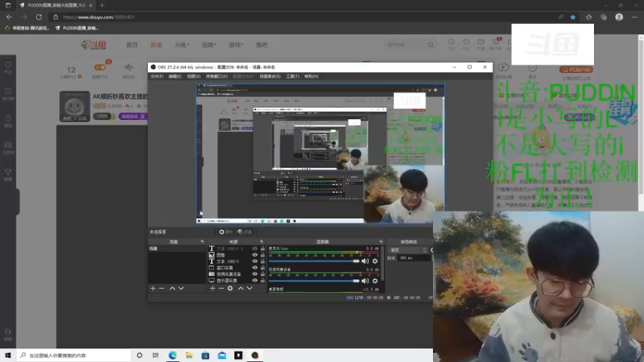Adjust the video capture device volume slider
This screenshot has height=362, width=644.
click(x=314, y=281)
